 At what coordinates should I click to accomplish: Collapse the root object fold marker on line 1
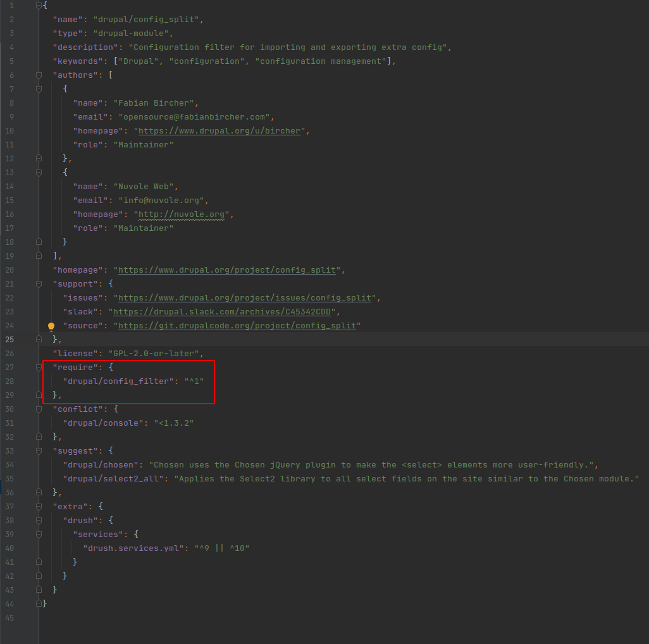(39, 6)
